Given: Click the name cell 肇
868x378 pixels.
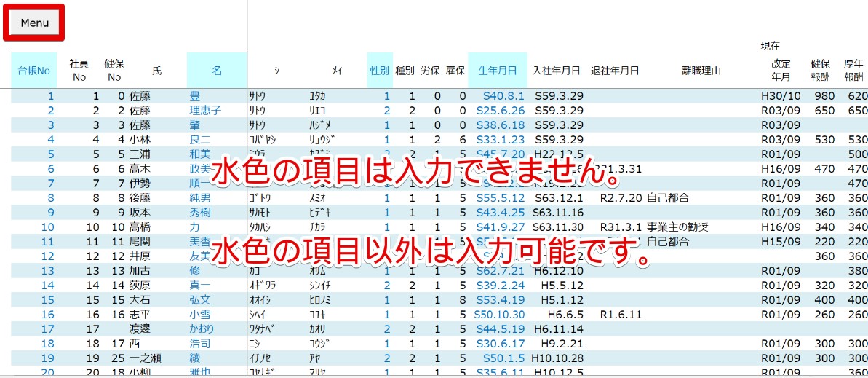Looking at the screenshot, I should 194,125.
